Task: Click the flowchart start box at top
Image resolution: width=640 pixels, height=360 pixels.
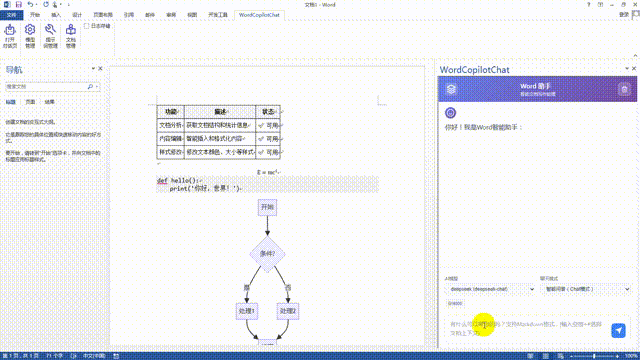Action: pyautogui.click(x=267, y=207)
